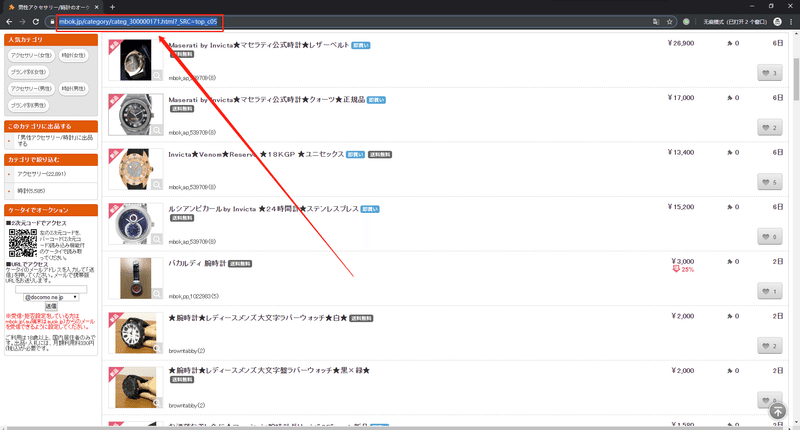Image resolution: width=800 pixels, height=430 pixels.
Task: Click the scroll-to-top arrow button
Action: [778, 411]
